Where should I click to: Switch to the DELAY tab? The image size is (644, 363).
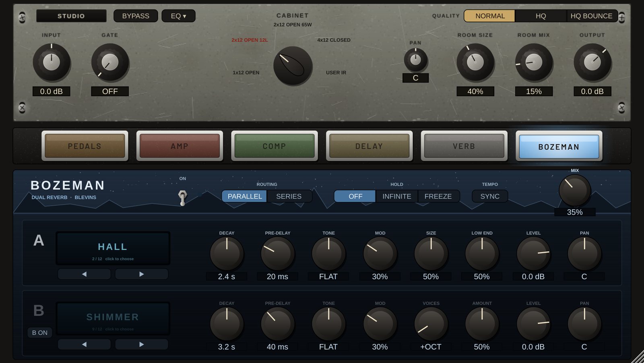[x=369, y=146]
